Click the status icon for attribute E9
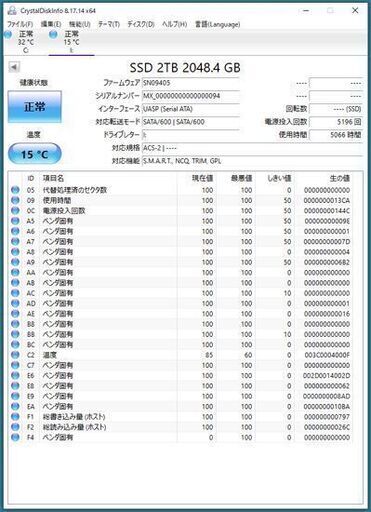The image size is (371, 512). (x=15, y=396)
